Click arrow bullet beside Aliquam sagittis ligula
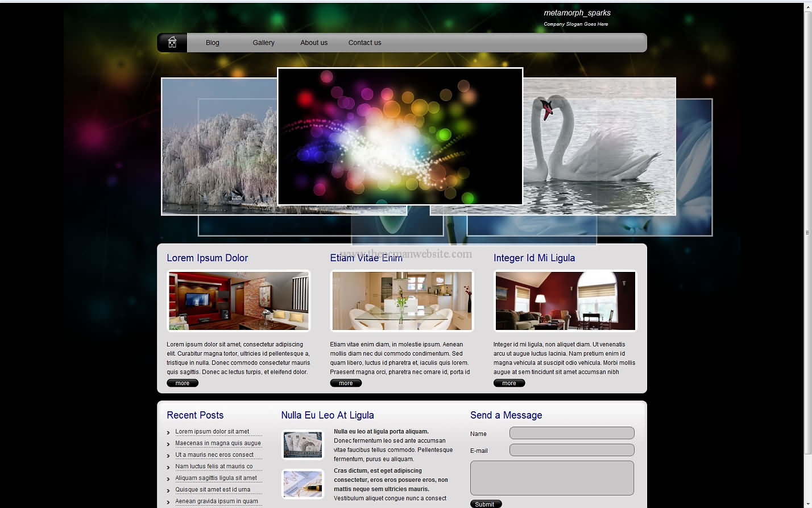The width and height of the screenshot is (812, 508). pos(168,479)
